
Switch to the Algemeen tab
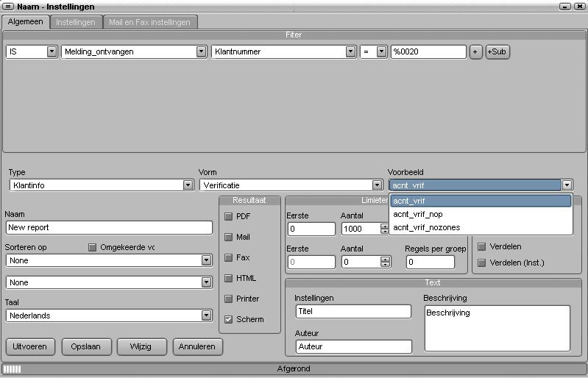coord(26,22)
